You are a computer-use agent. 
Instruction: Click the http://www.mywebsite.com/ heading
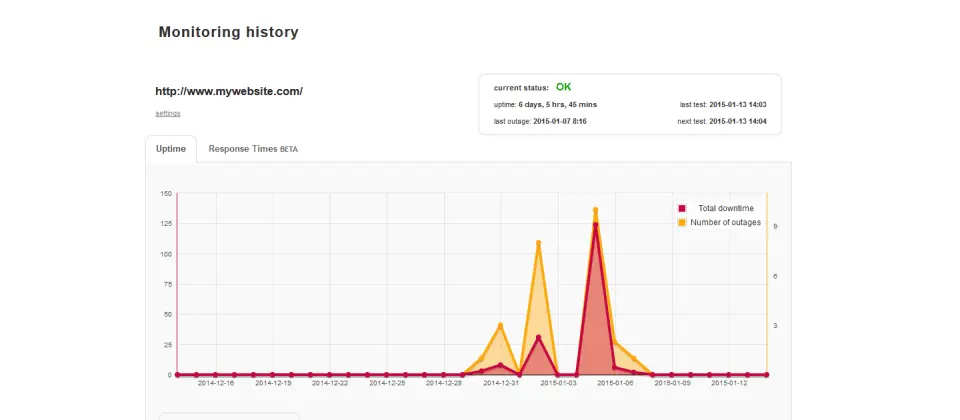pyautogui.click(x=229, y=91)
